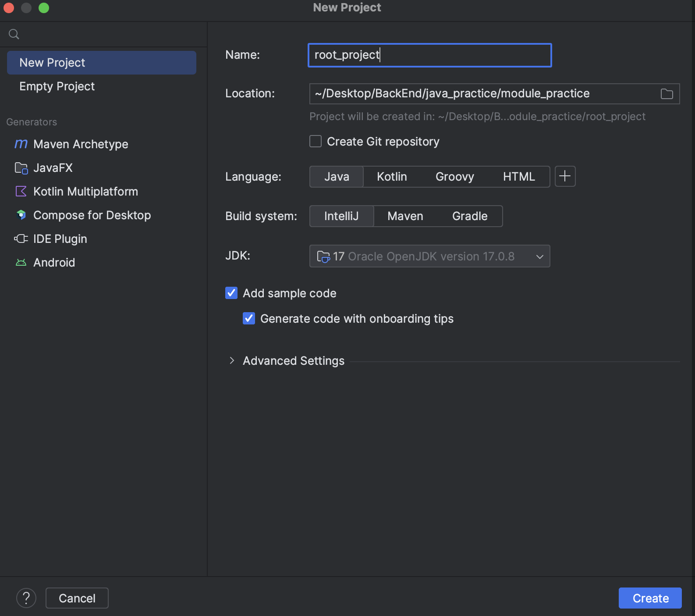The image size is (695, 616).
Task: Choose Gradle build system
Action: (470, 216)
